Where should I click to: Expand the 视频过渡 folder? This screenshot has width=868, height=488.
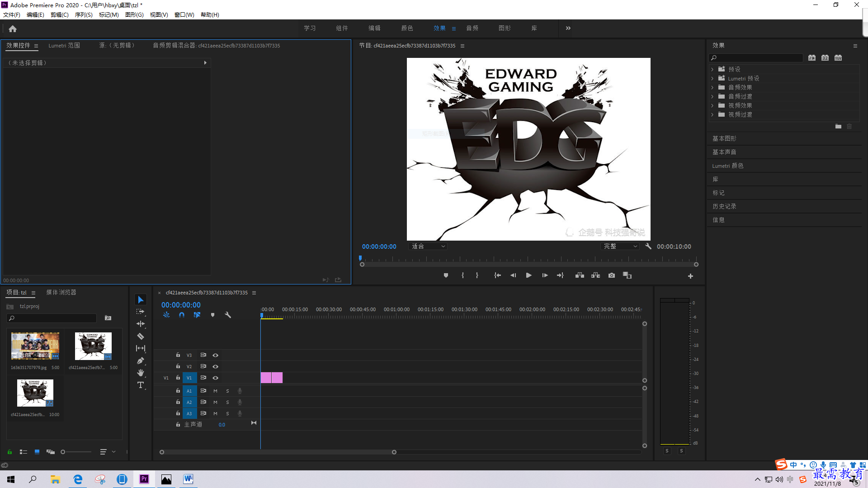tap(712, 114)
